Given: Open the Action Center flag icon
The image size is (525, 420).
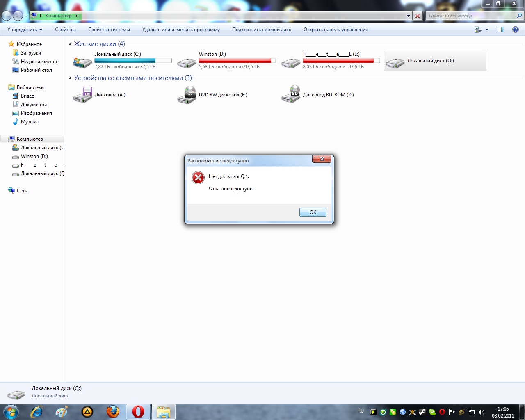Looking at the screenshot, I should (x=452, y=412).
